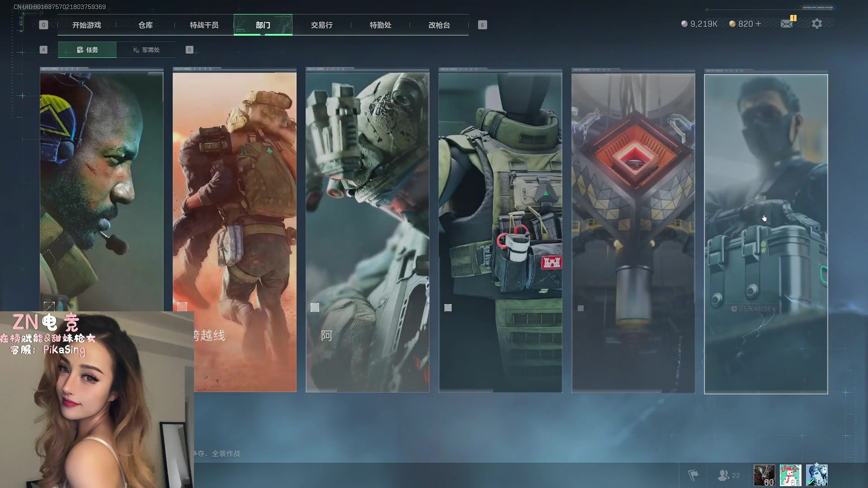Image resolution: width=868 pixels, height=488 pixels.
Task: Switch to the 仓库 tab
Action: point(145,25)
